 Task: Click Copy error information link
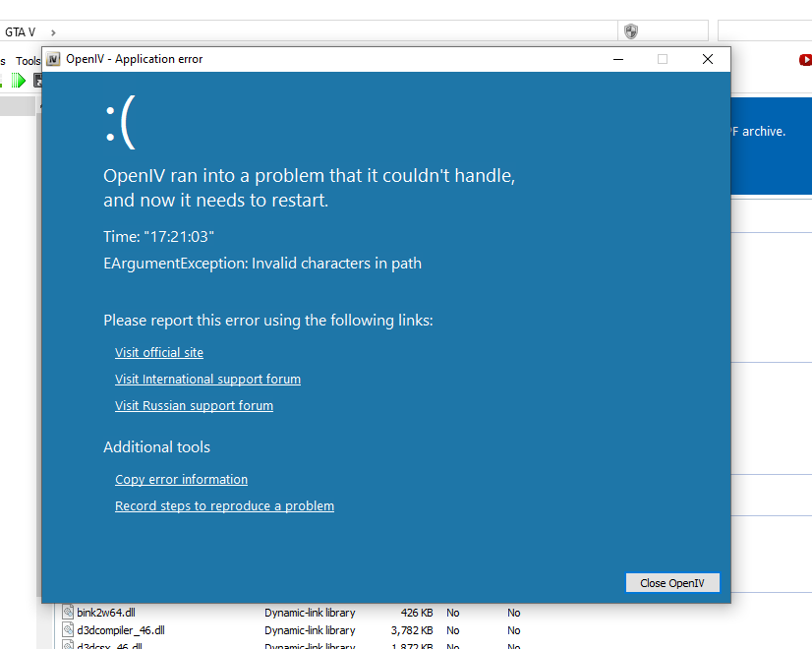click(x=181, y=480)
